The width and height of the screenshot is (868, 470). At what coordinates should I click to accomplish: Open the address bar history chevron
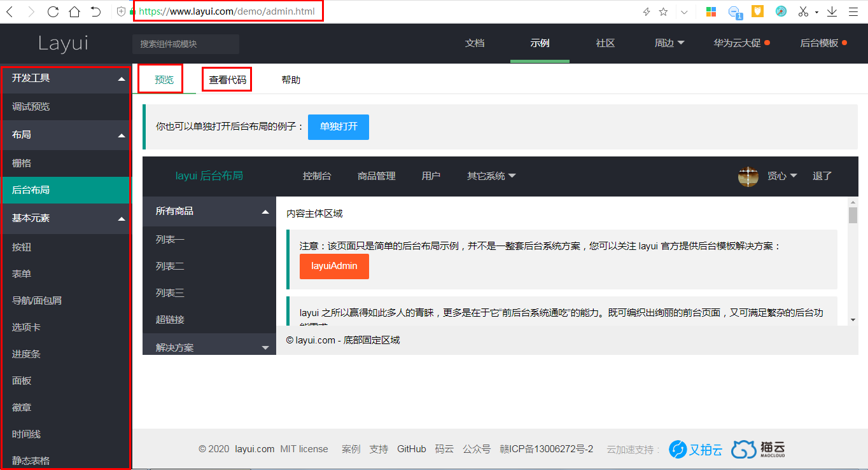point(684,11)
